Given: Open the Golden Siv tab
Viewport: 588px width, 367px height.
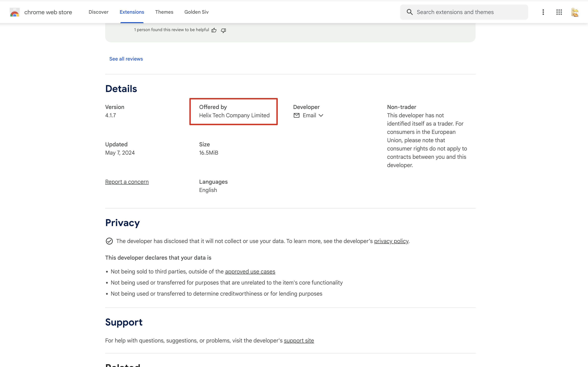Looking at the screenshot, I should point(196,12).
